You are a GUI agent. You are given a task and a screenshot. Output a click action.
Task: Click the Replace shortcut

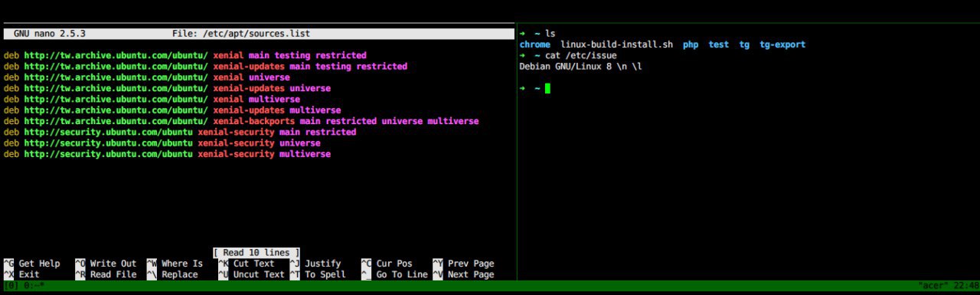tap(172, 274)
